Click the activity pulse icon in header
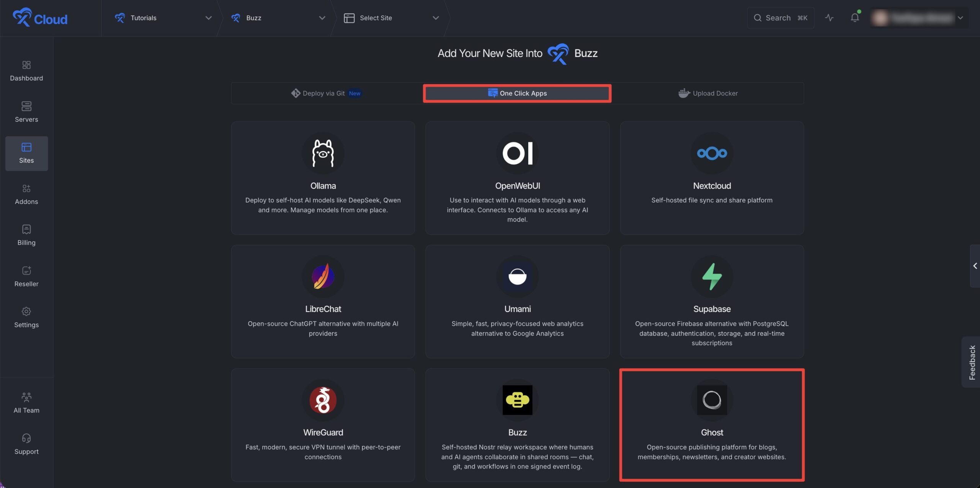980x488 pixels. point(829,18)
